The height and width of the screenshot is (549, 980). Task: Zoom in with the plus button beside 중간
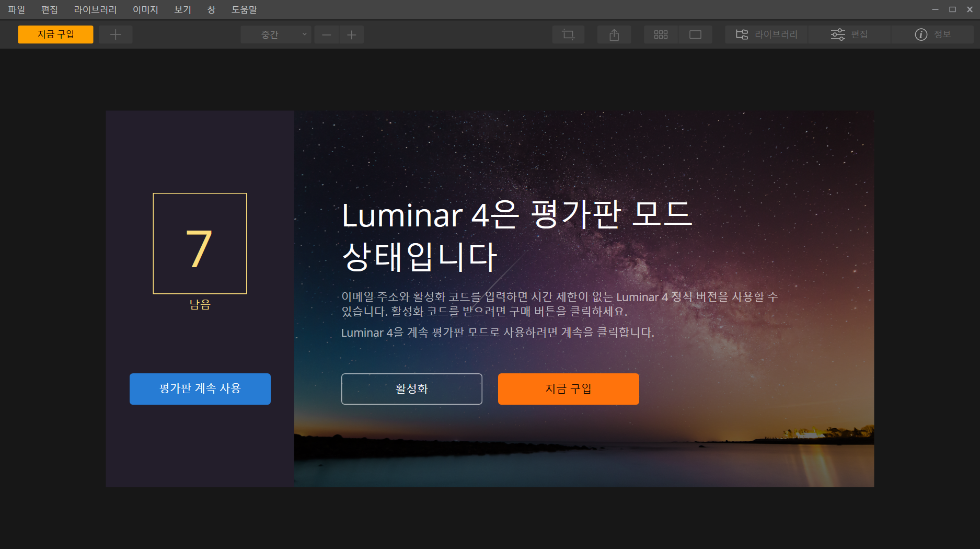tap(352, 35)
